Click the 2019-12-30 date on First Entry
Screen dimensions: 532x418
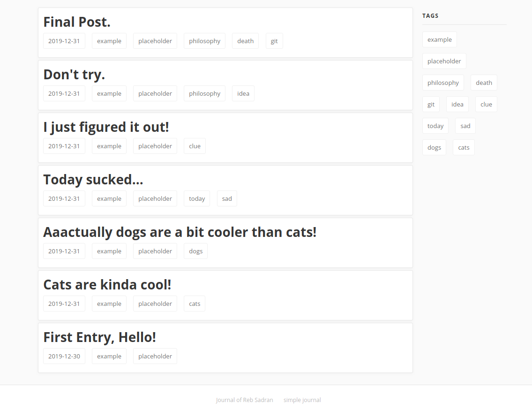point(64,356)
